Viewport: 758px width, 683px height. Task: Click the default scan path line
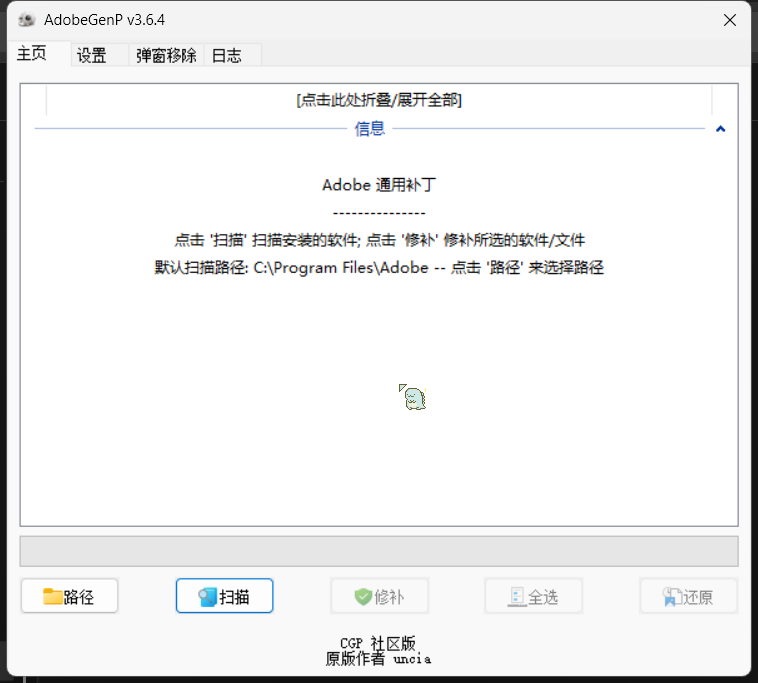point(379,267)
